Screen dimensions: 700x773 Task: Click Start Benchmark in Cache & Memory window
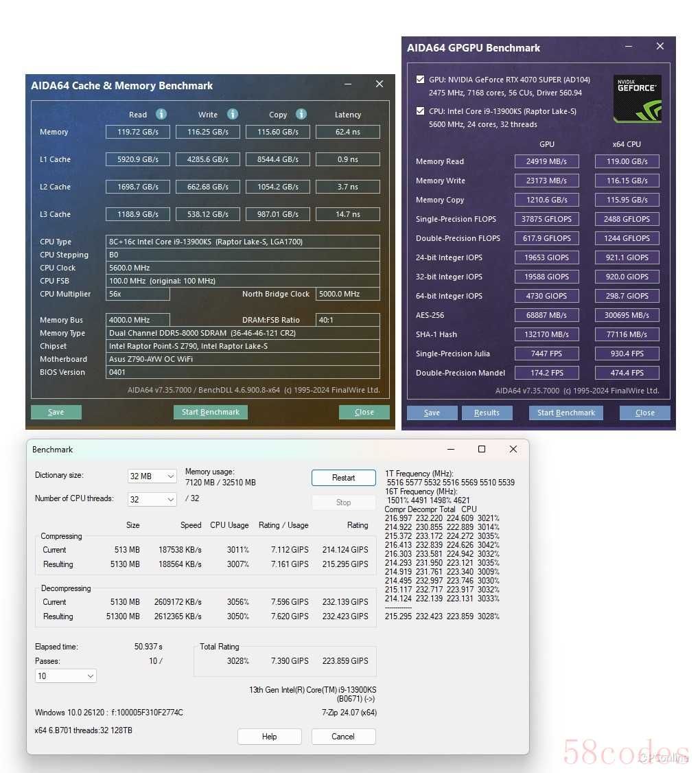coord(210,412)
